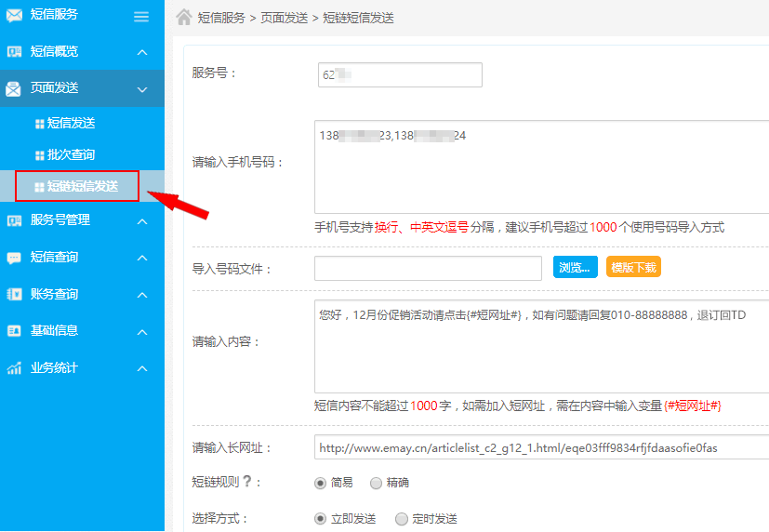Click the home icon in breadcrumb
769x532 pixels.
click(184, 17)
